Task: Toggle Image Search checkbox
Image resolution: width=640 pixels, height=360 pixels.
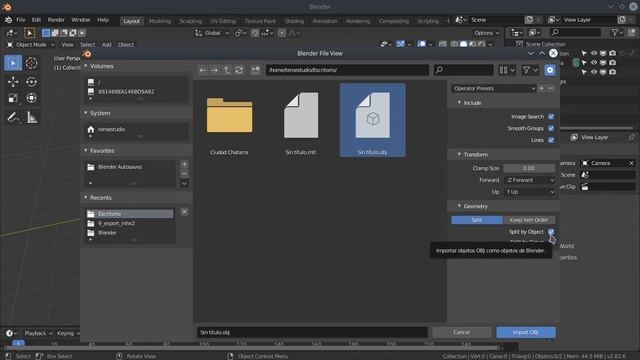Action: tap(551, 117)
